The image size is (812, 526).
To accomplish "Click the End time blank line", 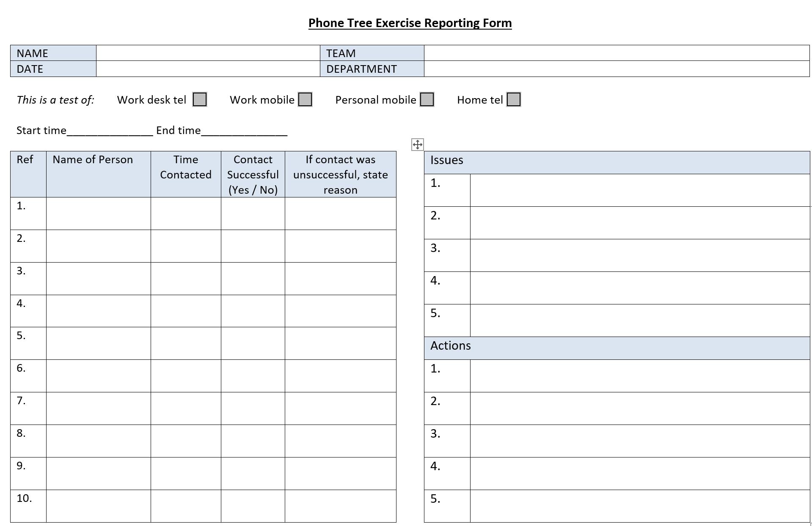I will (x=244, y=131).
